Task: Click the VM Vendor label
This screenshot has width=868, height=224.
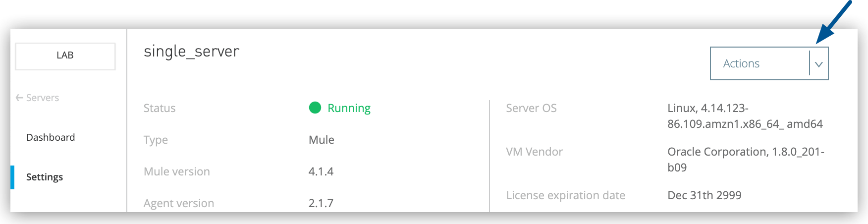Action: pos(534,152)
